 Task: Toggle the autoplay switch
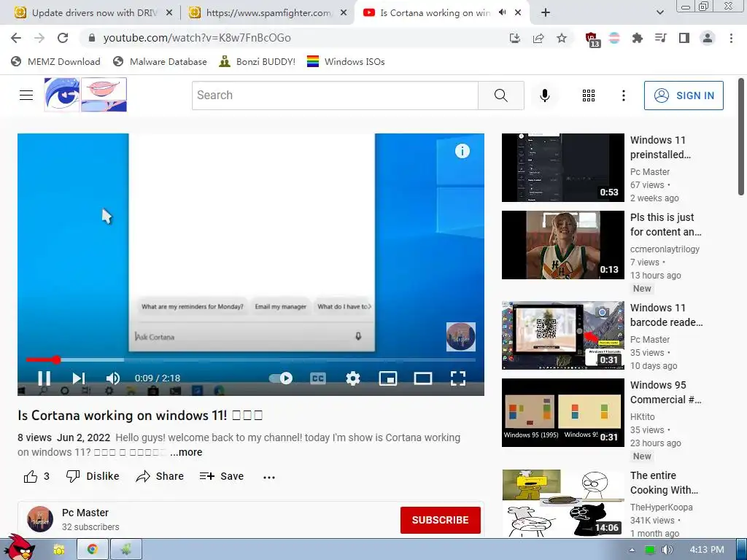pos(281,378)
